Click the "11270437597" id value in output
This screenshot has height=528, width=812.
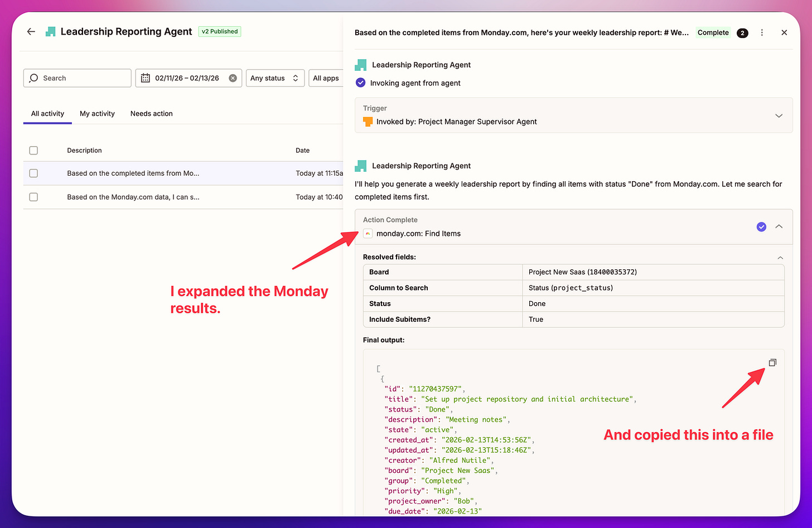(x=435, y=389)
